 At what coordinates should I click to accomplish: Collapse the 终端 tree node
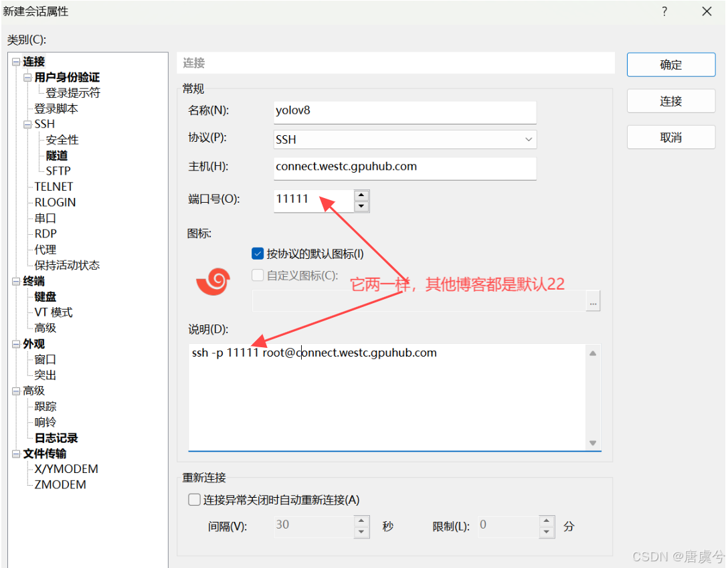(x=16, y=281)
